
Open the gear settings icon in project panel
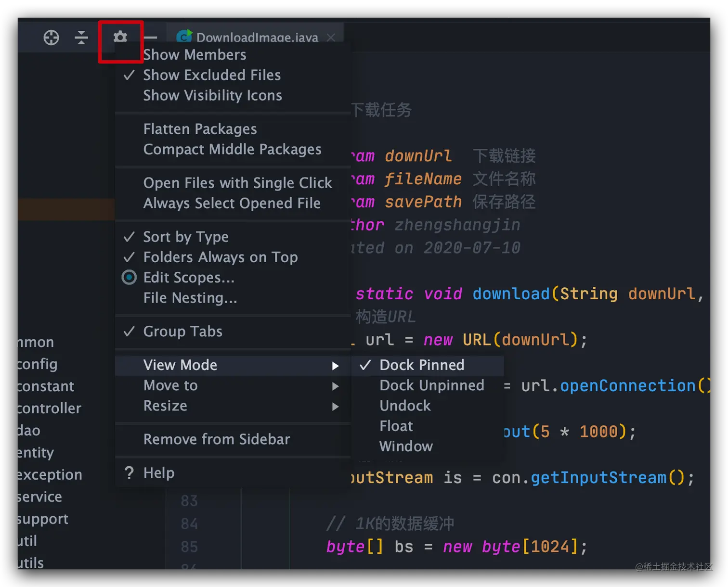pos(120,37)
